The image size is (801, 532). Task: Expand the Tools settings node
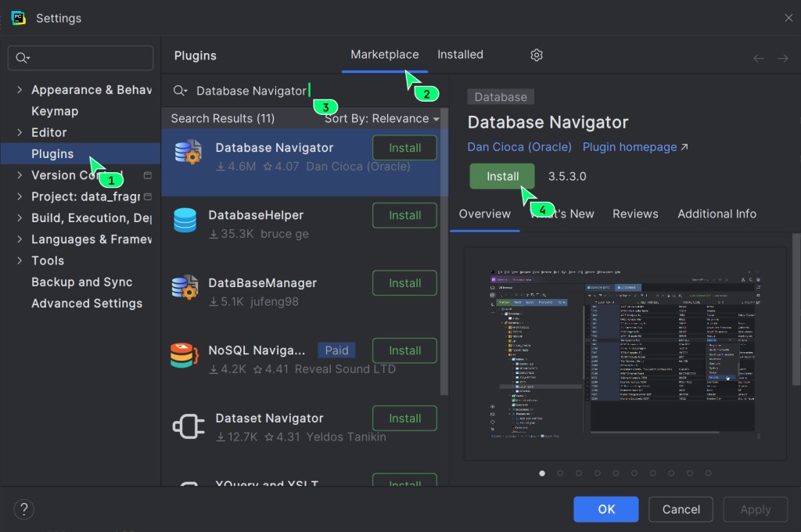tap(20, 261)
